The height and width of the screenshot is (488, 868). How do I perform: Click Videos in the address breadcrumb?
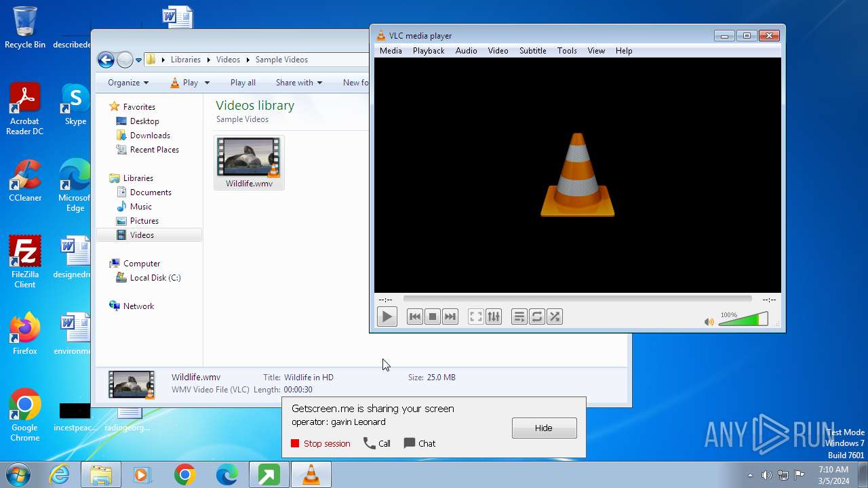click(x=228, y=60)
